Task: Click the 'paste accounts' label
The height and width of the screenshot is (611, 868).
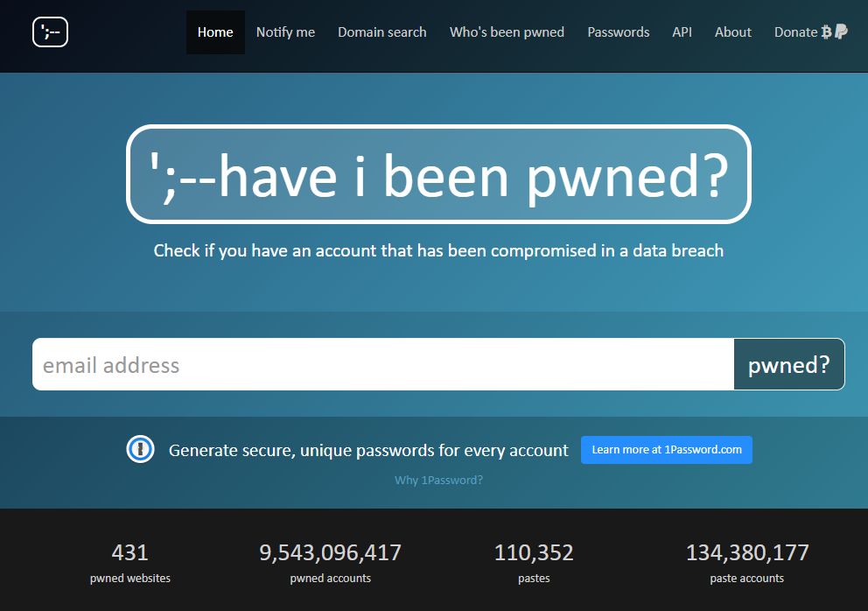Action: tap(747, 579)
